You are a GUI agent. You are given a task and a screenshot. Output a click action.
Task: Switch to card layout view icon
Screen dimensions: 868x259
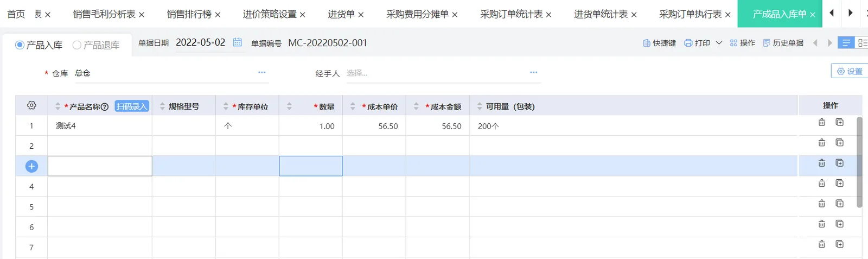[x=861, y=43]
